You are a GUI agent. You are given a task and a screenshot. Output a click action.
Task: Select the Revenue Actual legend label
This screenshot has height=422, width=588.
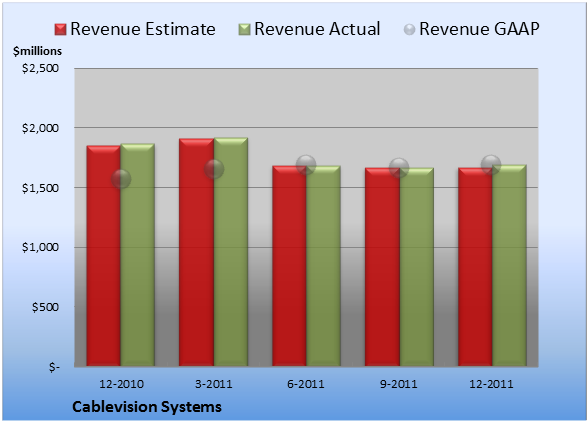(317, 29)
